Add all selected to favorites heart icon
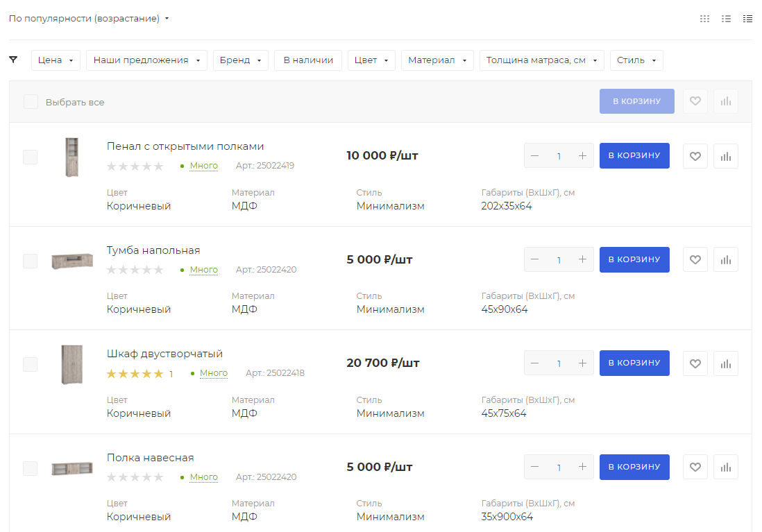 (x=695, y=101)
